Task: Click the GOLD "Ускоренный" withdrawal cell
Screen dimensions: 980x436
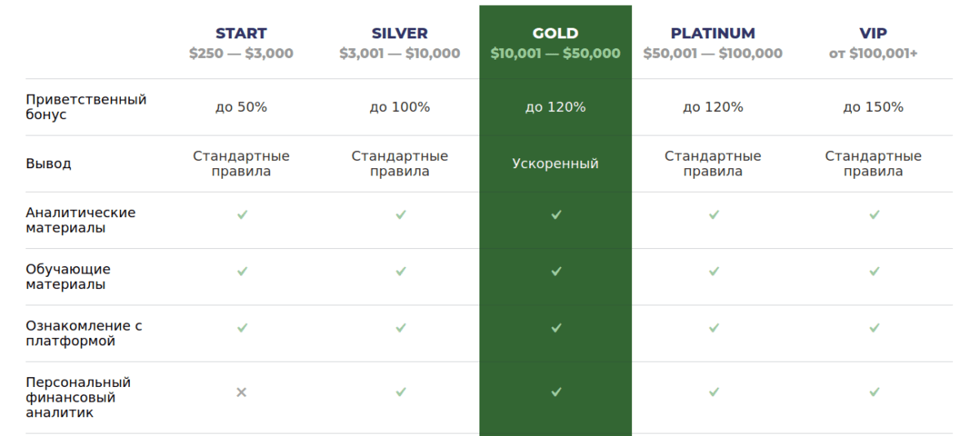Action: click(x=555, y=164)
